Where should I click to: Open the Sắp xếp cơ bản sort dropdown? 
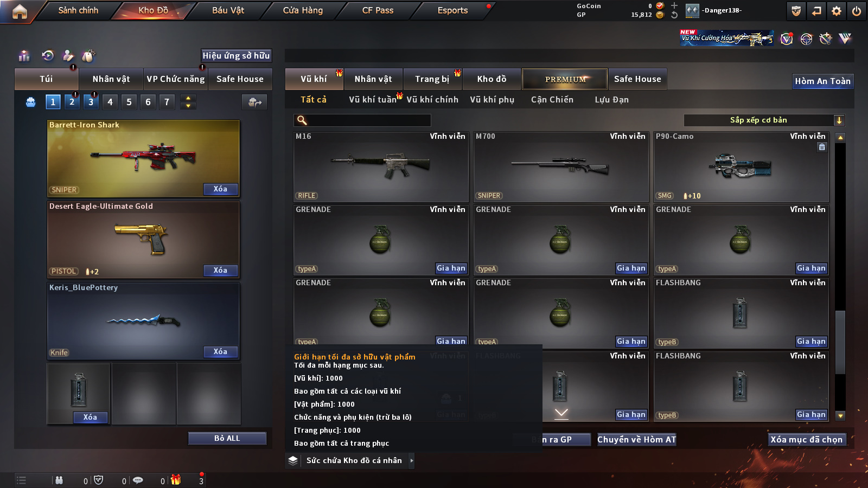[x=764, y=120]
